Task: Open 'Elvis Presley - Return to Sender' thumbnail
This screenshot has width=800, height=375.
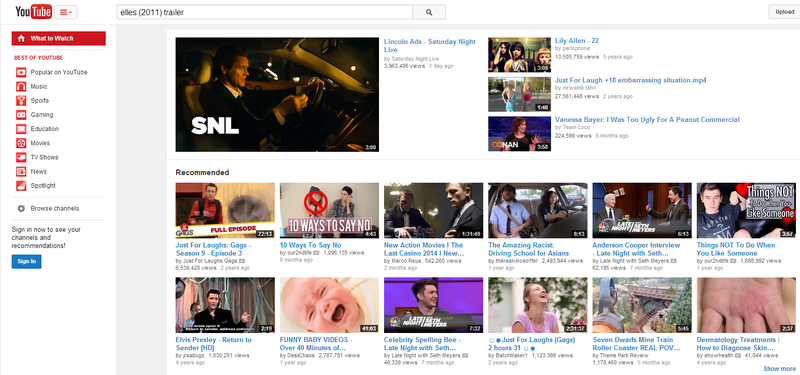Action: pyautogui.click(x=225, y=305)
